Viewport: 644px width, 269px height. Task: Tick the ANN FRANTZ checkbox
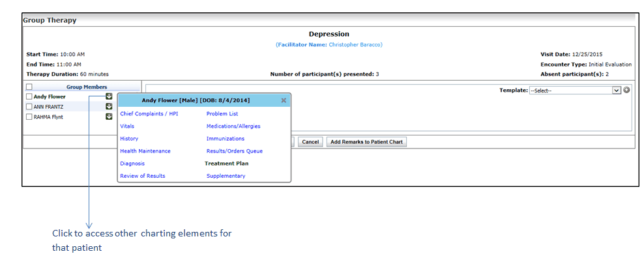(x=29, y=107)
